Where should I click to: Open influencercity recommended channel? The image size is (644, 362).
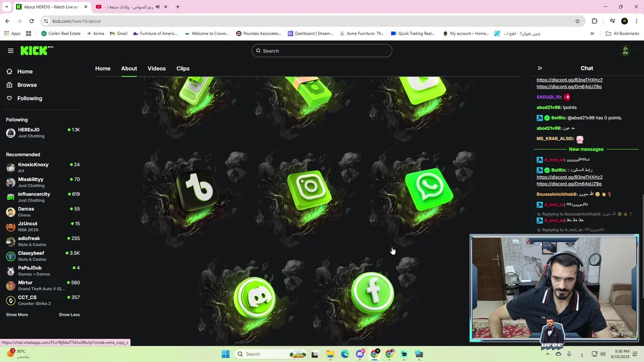[43, 197]
